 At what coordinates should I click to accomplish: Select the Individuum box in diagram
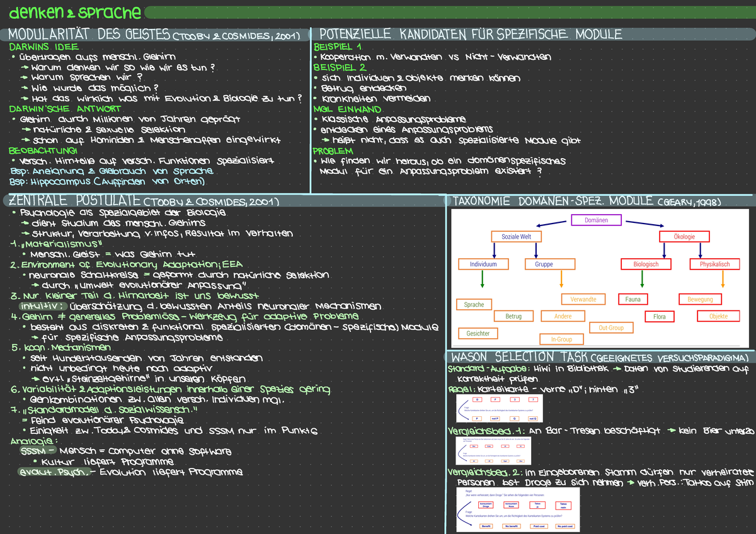click(x=483, y=264)
